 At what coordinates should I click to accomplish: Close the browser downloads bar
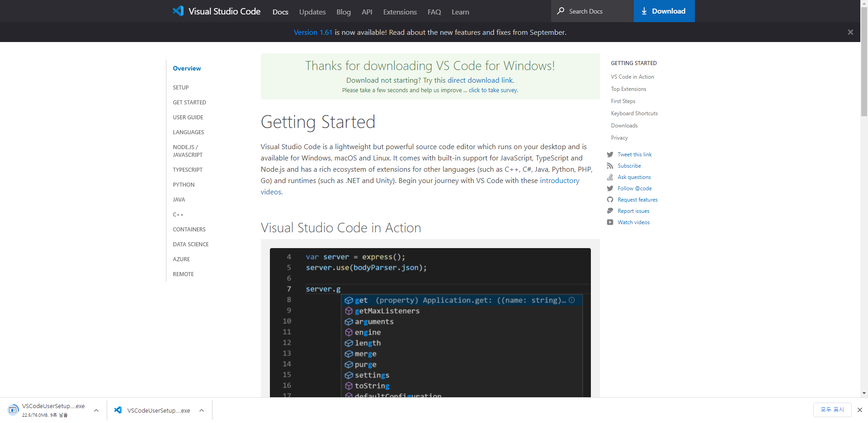[x=859, y=410]
